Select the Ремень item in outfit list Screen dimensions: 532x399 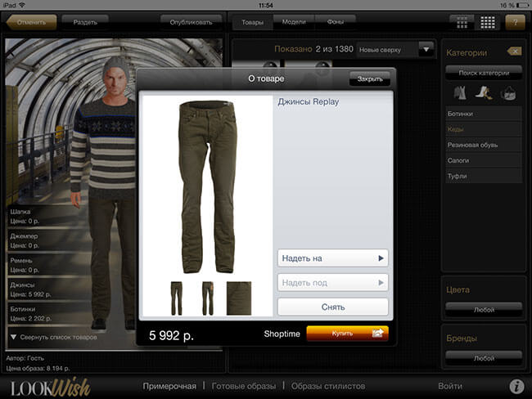coord(47,265)
